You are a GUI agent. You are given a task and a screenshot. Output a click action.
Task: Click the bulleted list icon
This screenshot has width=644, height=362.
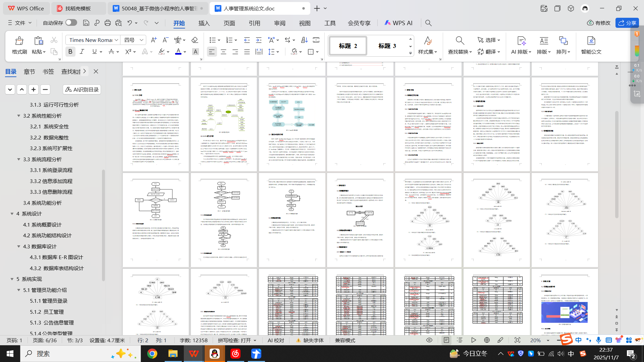pos(212,40)
